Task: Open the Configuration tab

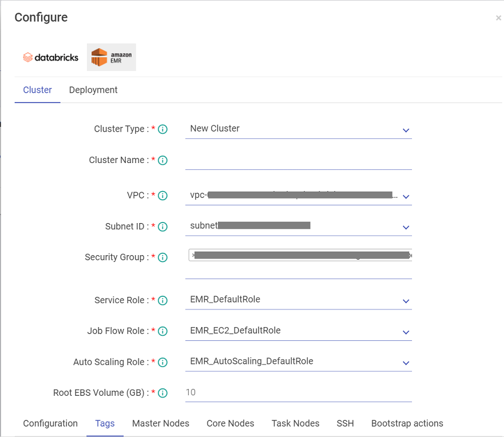Action: 50,423
